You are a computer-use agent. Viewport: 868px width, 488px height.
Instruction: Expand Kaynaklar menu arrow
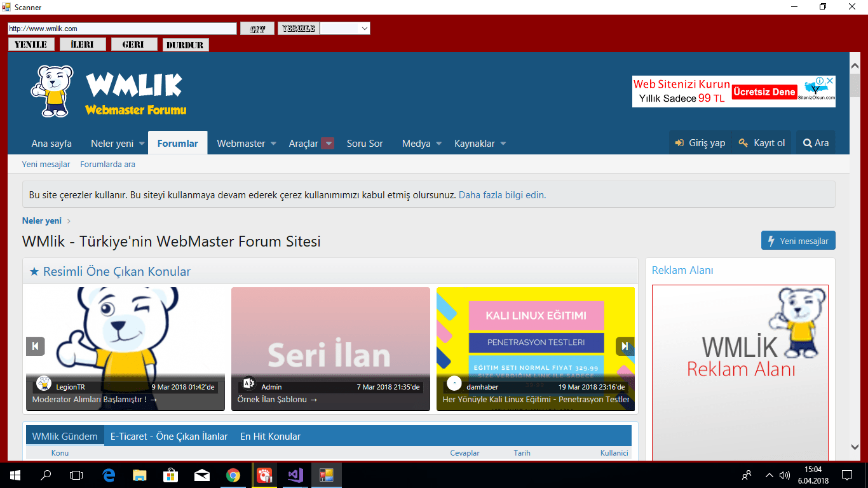click(x=503, y=144)
